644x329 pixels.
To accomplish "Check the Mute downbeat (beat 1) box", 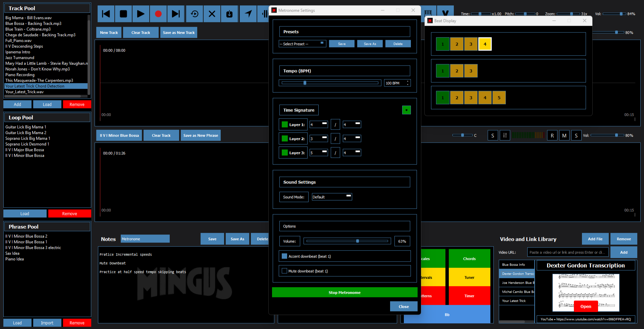I will click(284, 271).
